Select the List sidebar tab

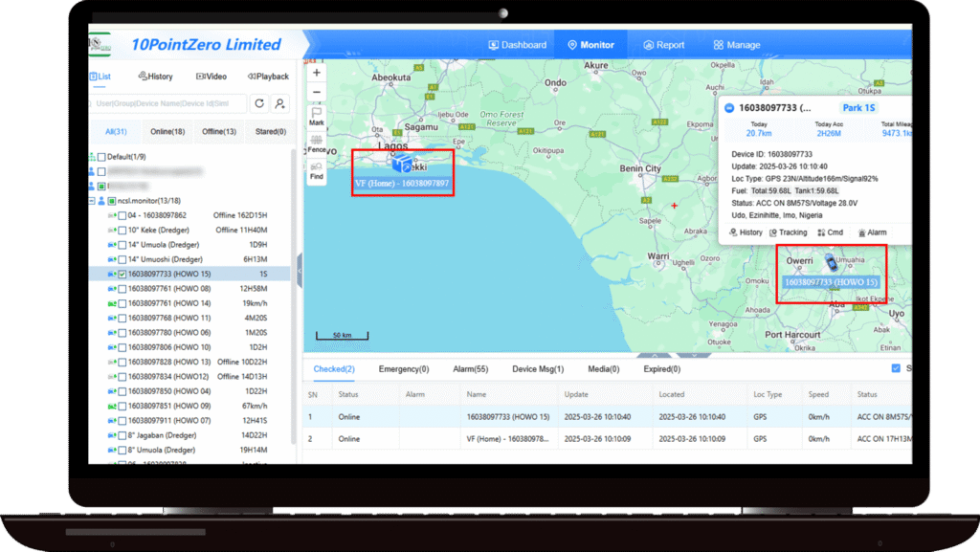100,77
